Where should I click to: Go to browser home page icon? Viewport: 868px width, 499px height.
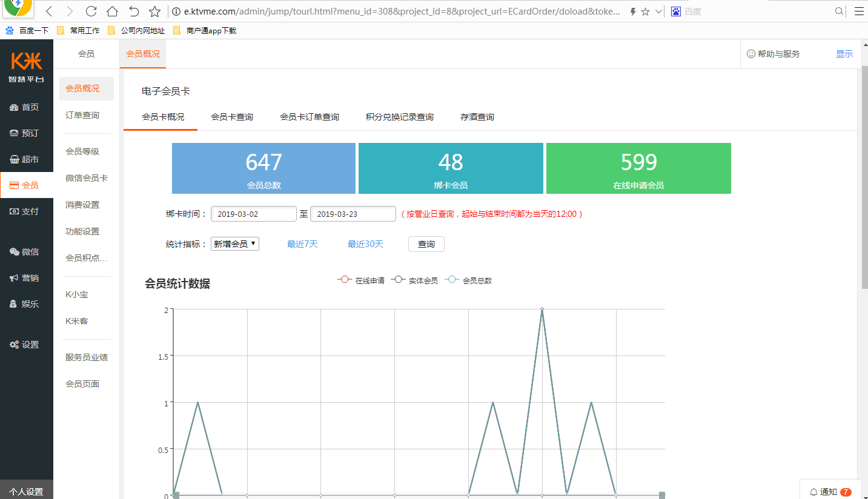click(x=112, y=11)
